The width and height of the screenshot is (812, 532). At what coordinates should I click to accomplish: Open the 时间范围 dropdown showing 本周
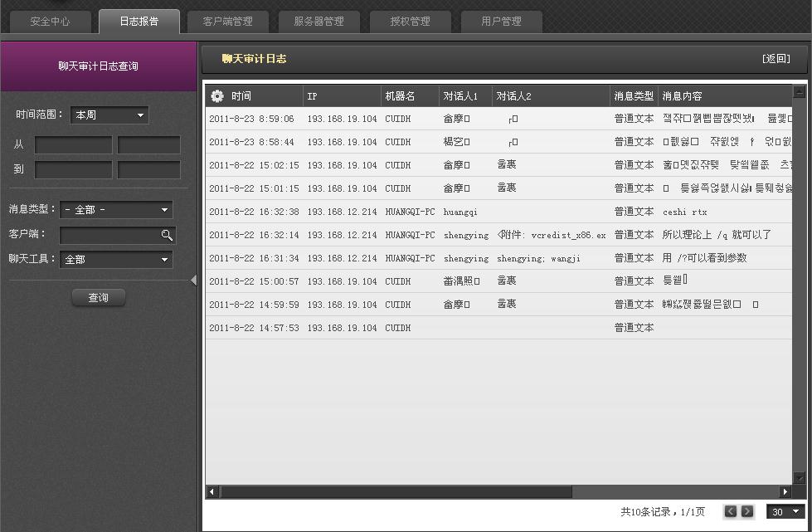pos(109,115)
